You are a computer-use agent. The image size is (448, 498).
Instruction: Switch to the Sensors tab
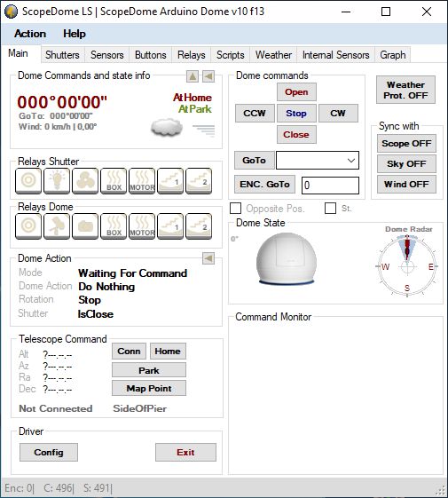coord(107,55)
